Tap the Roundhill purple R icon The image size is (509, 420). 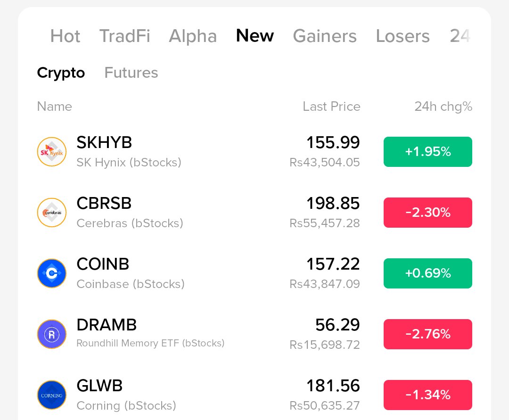52,334
